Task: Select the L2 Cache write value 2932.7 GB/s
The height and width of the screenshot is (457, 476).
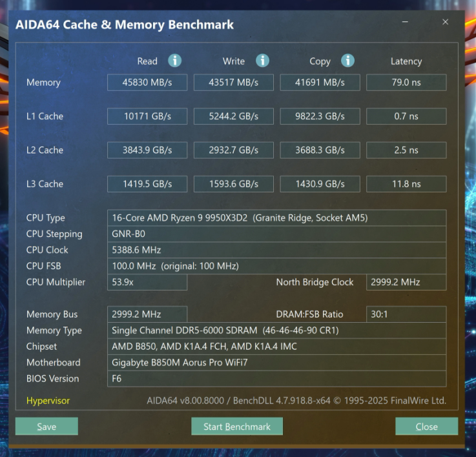Action: coord(233,150)
